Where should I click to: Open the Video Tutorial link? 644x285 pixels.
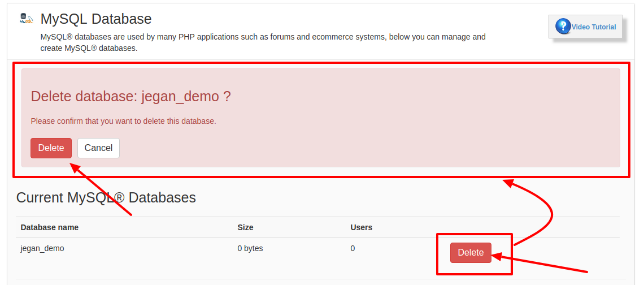point(594,27)
